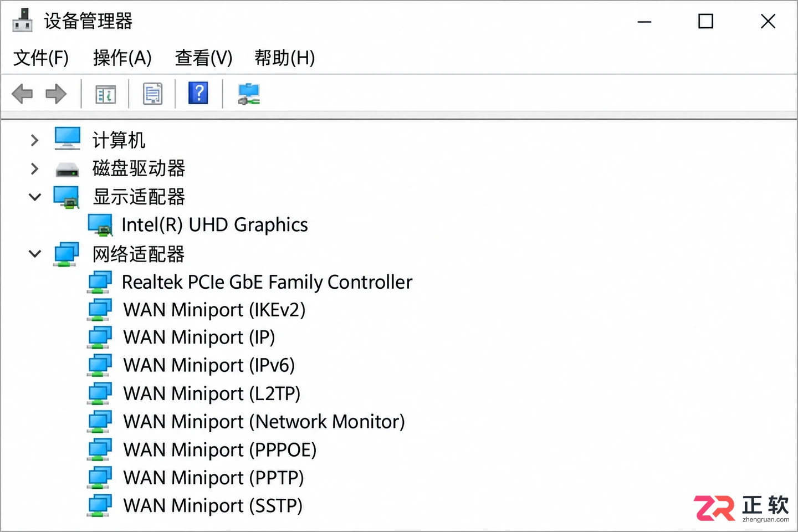
Task: Click icon beside WAN Miniport (Network Monitor)
Action: point(100,422)
